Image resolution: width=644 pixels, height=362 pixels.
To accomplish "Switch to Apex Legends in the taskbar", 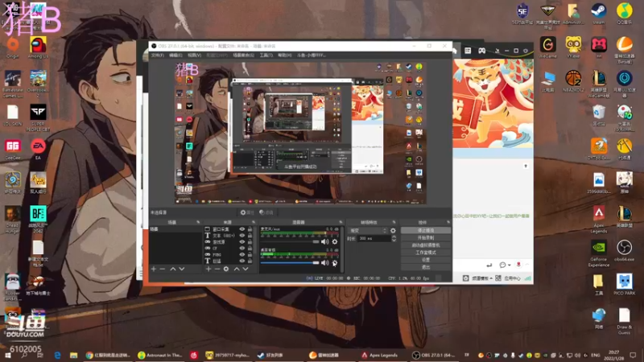I will [380, 356].
